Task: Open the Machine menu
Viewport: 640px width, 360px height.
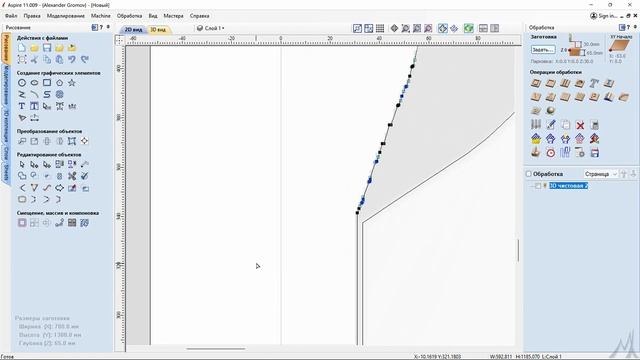Action: (100, 16)
